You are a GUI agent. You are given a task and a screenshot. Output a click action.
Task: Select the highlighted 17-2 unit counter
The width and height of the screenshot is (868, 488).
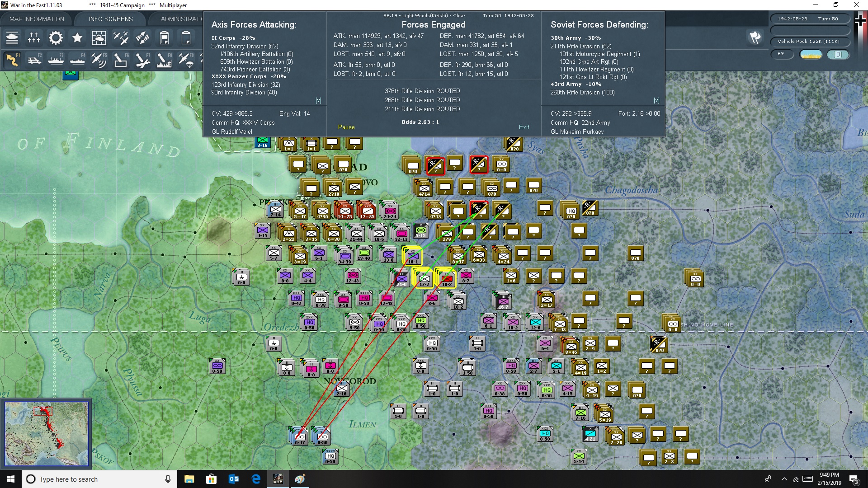pos(423,278)
